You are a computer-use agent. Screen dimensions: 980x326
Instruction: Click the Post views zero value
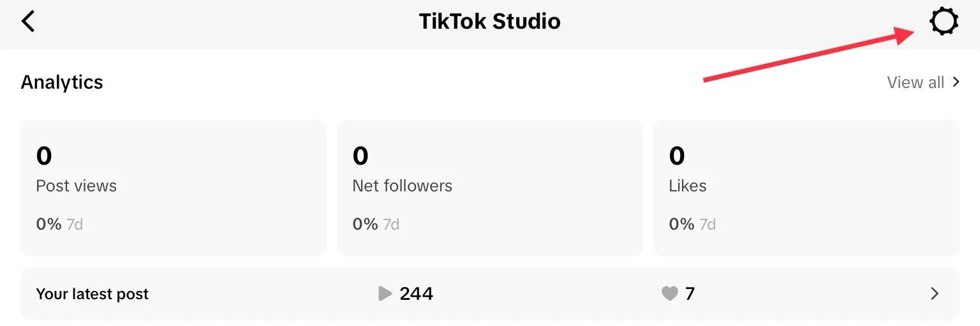pyautogui.click(x=44, y=156)
